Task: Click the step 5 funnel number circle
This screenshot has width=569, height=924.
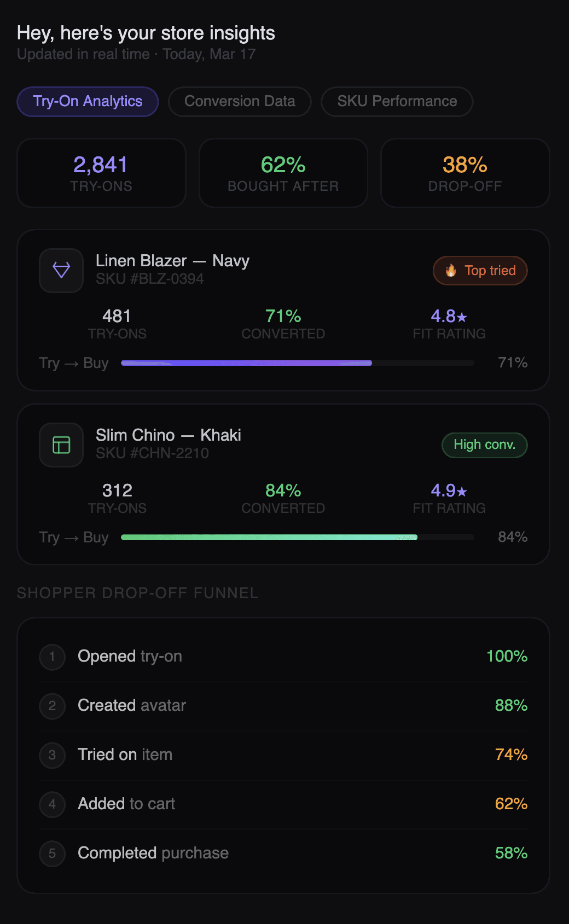Action: point(52,853)
